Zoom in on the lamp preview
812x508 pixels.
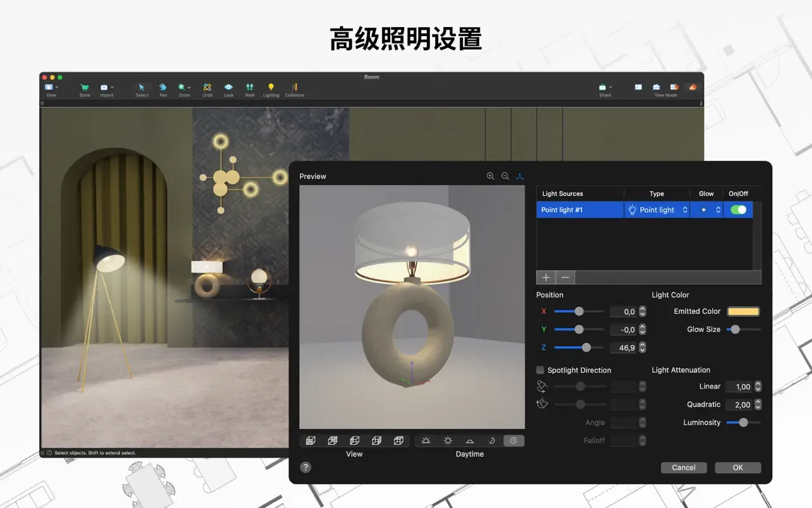click(491, 176)
